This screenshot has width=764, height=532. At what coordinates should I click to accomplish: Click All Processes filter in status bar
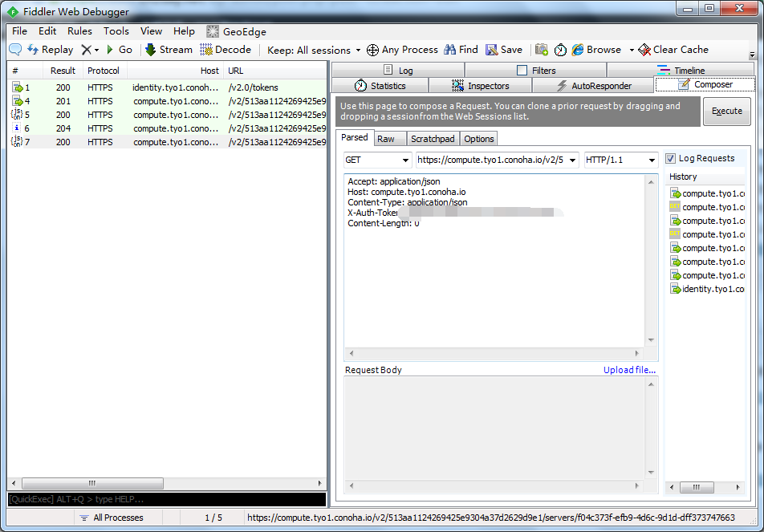click(112, 518)
